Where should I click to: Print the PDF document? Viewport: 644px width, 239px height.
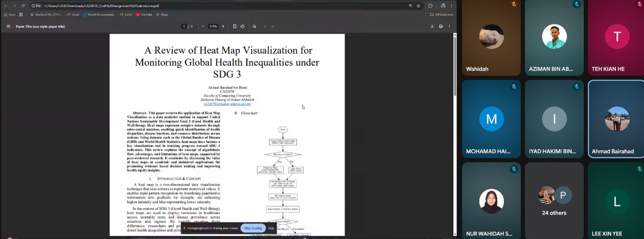[441, 26]
